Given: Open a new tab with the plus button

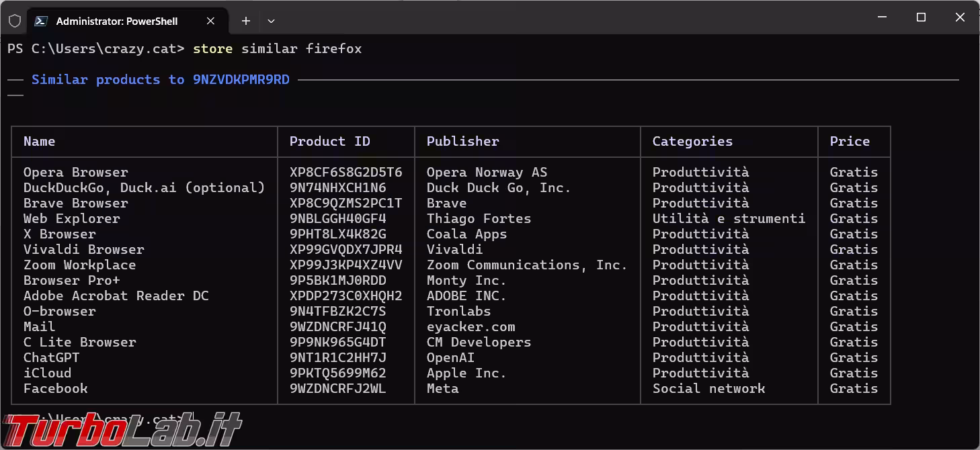Looking at the screenshot, I should (x=246, y=21).
